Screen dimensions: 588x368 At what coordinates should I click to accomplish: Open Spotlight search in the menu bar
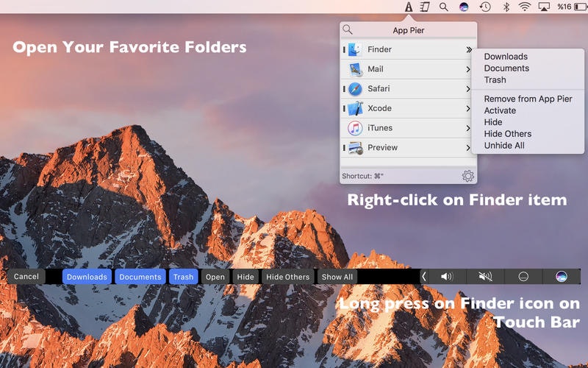[444, 7]
